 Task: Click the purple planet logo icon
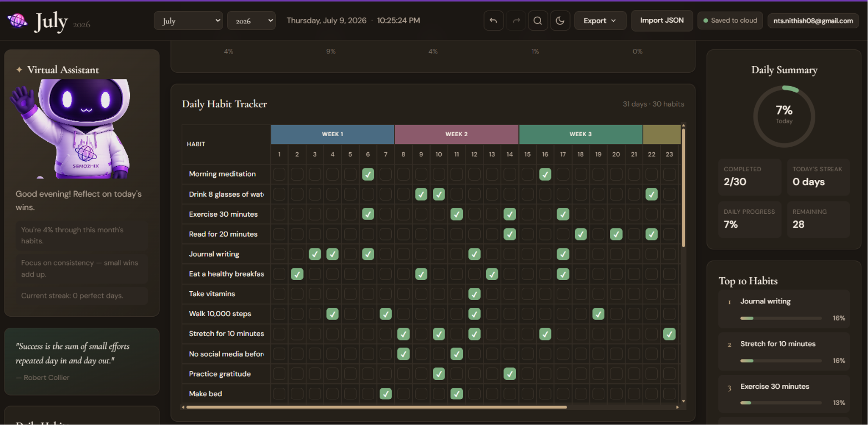[17, 21]
